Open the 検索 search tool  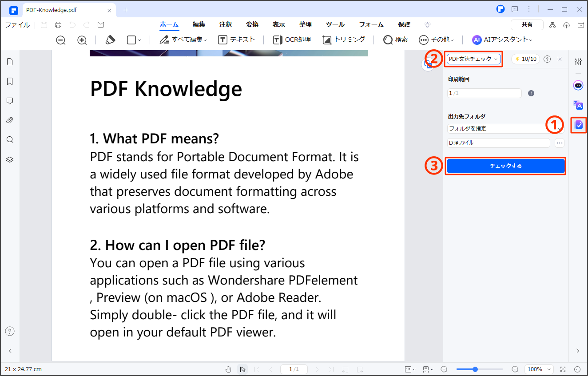(395, 40)
